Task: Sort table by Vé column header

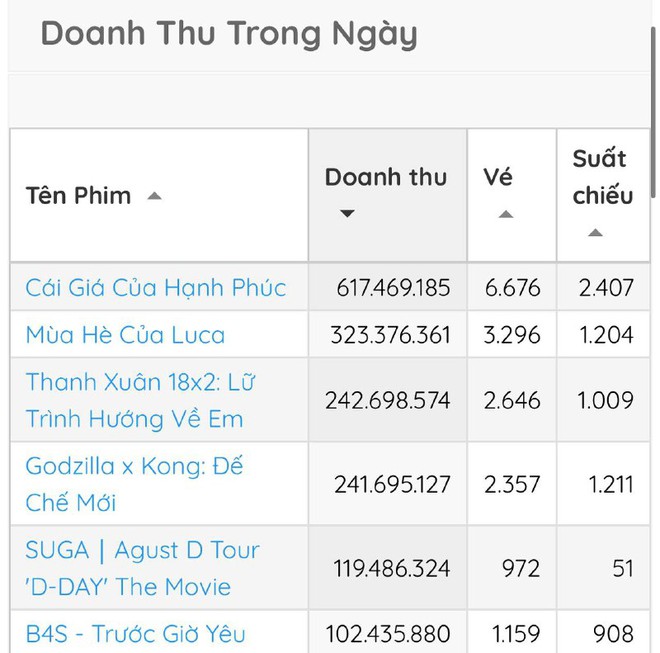Action: [498, 178]
